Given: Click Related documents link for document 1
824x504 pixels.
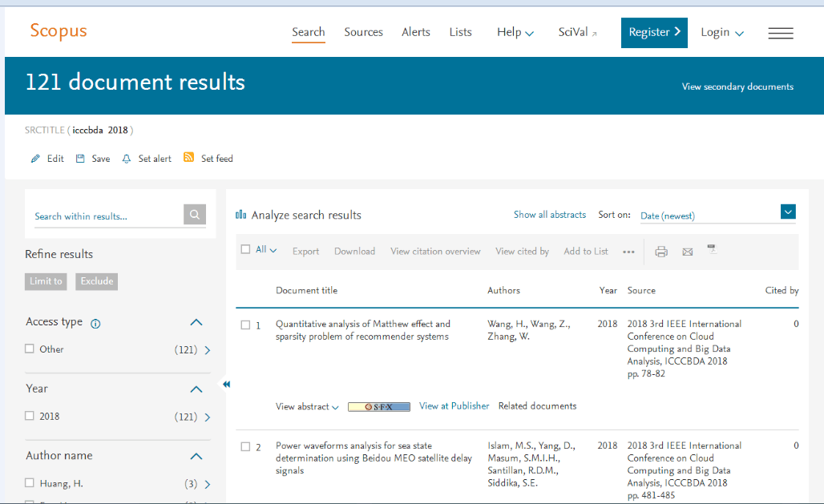Looking at the screenshot, I should 538,405.
